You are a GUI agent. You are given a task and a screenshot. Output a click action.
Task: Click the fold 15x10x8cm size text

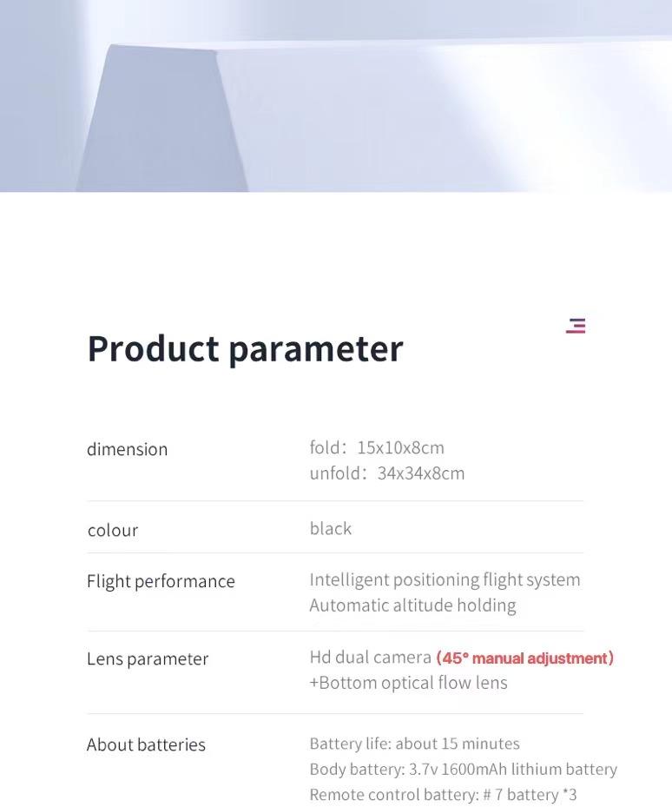(377, 447)
